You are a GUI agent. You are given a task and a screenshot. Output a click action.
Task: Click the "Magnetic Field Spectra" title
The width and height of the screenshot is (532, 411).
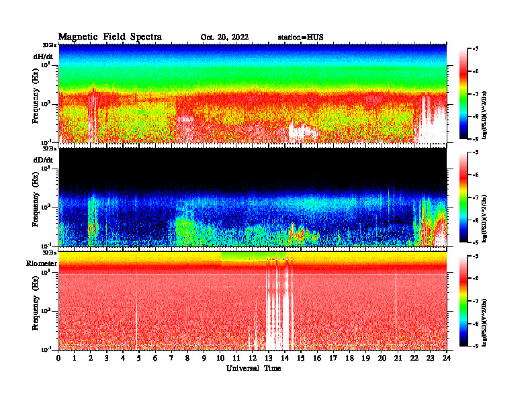(x=110, y=37)
